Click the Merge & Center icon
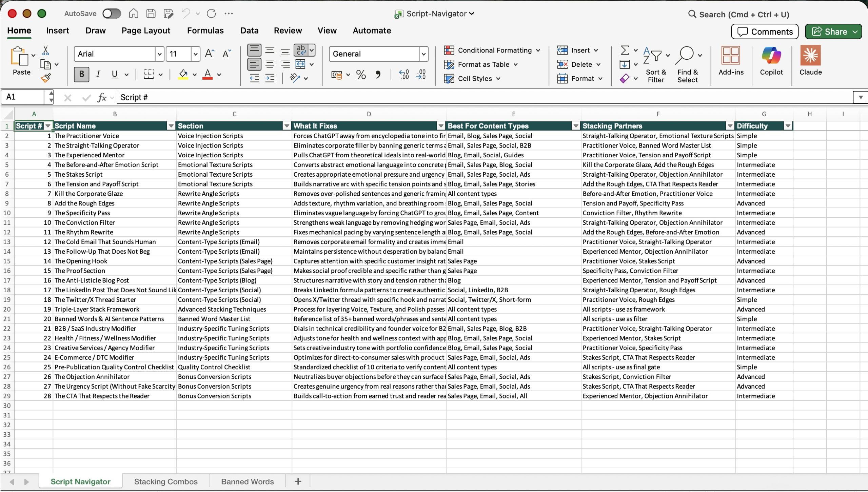 (x=300, y=64)
